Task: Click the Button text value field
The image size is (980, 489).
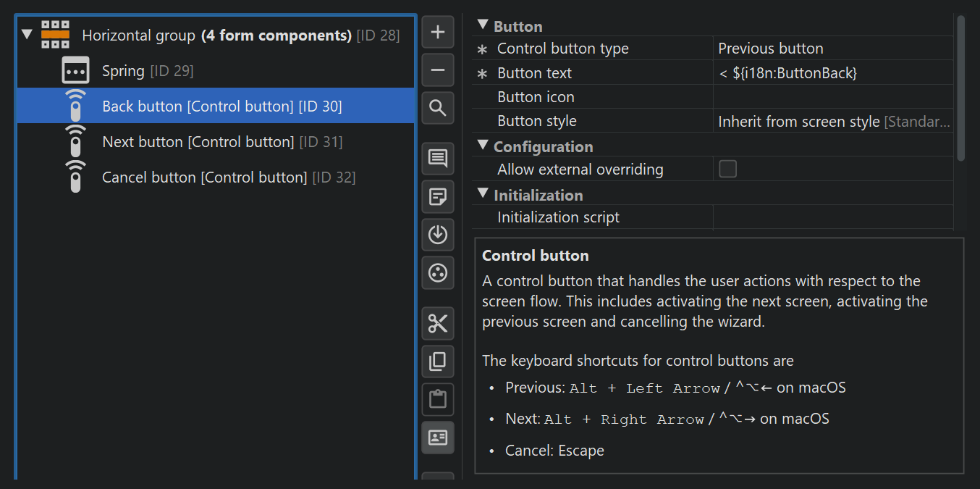Action: point(832,73)
